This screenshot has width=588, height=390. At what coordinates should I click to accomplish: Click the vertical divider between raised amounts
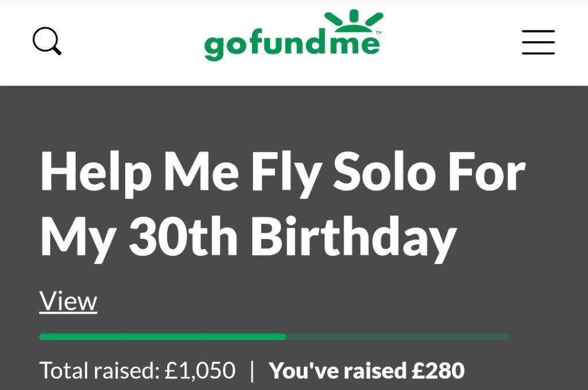(x=252, y=370)
